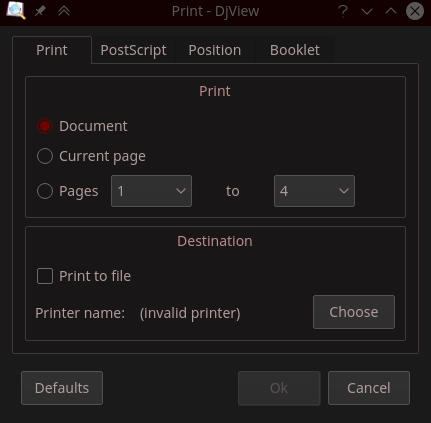
Task: Click the DjView app icon in title bar
Action: [16, 11]
